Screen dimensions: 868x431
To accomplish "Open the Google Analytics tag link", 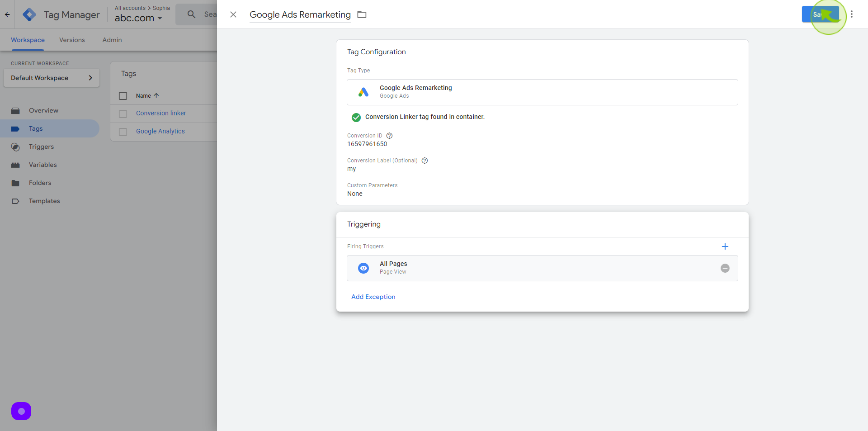I will pyautogui.click(x=160, y=131).
